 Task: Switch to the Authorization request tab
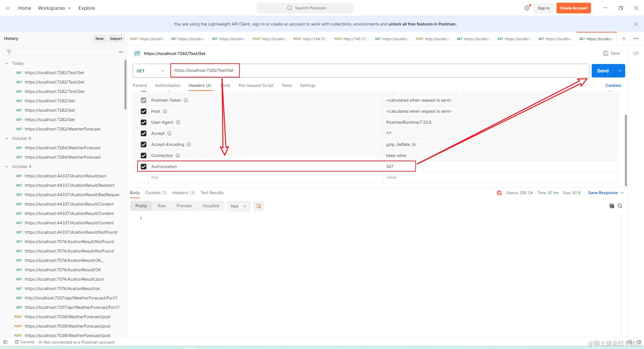click(x=168, y=85)
